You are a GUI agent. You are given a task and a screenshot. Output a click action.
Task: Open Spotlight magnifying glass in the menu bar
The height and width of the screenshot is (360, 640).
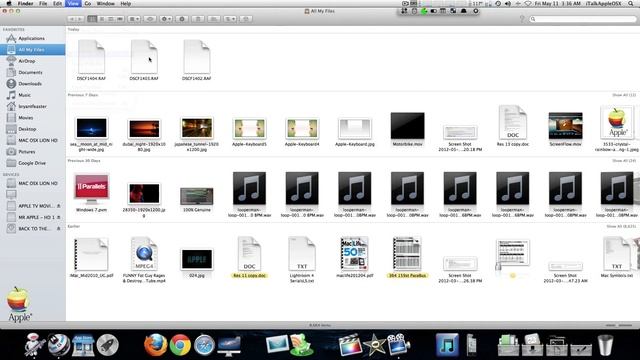pos(631,3)
